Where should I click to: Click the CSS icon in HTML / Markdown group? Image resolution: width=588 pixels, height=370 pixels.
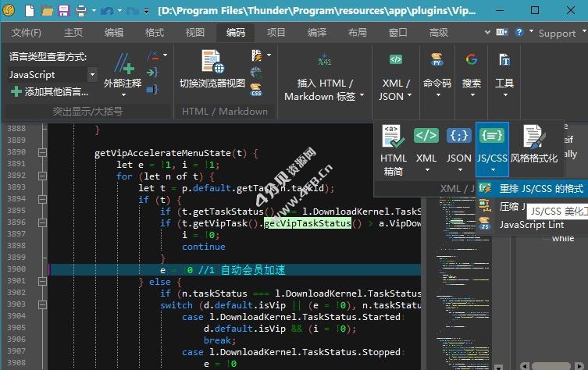pyautogui.click(x=256, y=90)
